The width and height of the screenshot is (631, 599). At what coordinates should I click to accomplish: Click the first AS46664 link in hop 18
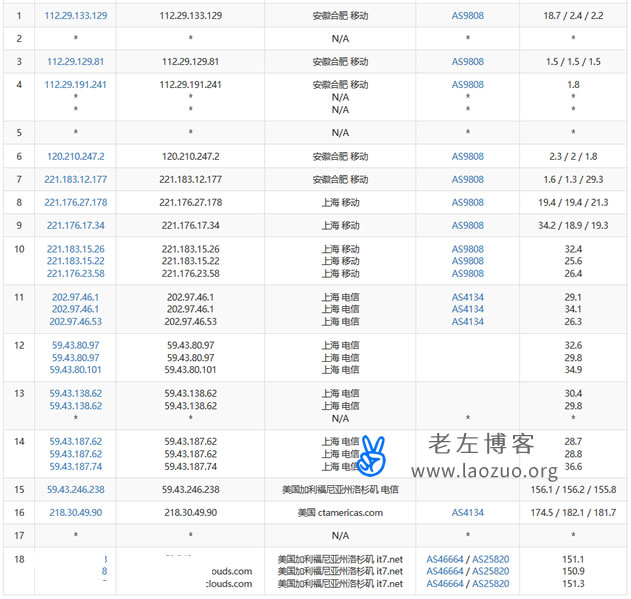444,559
